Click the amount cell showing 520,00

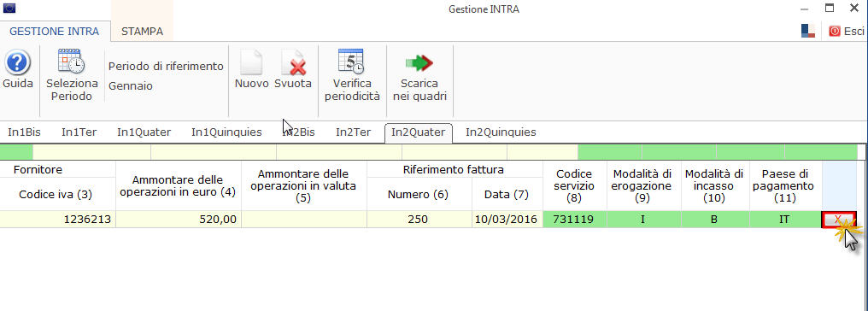(179, 219)
